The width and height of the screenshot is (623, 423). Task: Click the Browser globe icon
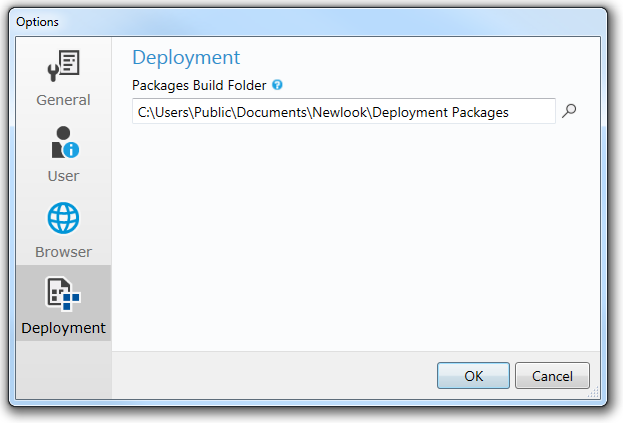tap(63, 218)
